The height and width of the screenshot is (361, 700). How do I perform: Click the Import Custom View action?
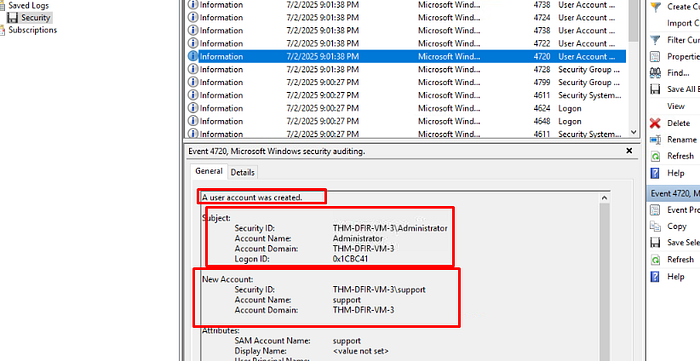point(683,23)
